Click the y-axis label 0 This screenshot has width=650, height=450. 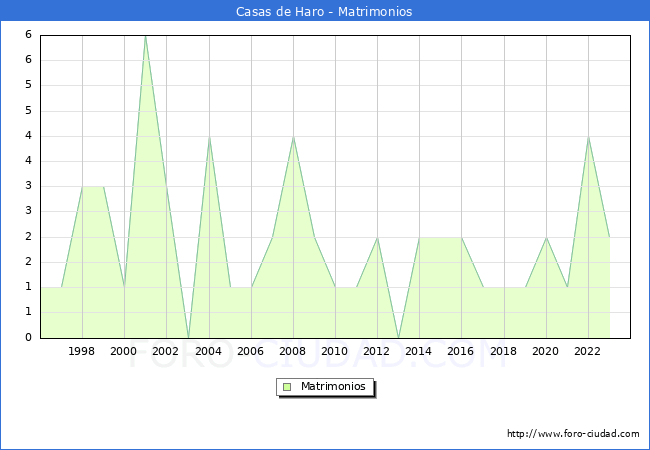click(x=28, y=337)
